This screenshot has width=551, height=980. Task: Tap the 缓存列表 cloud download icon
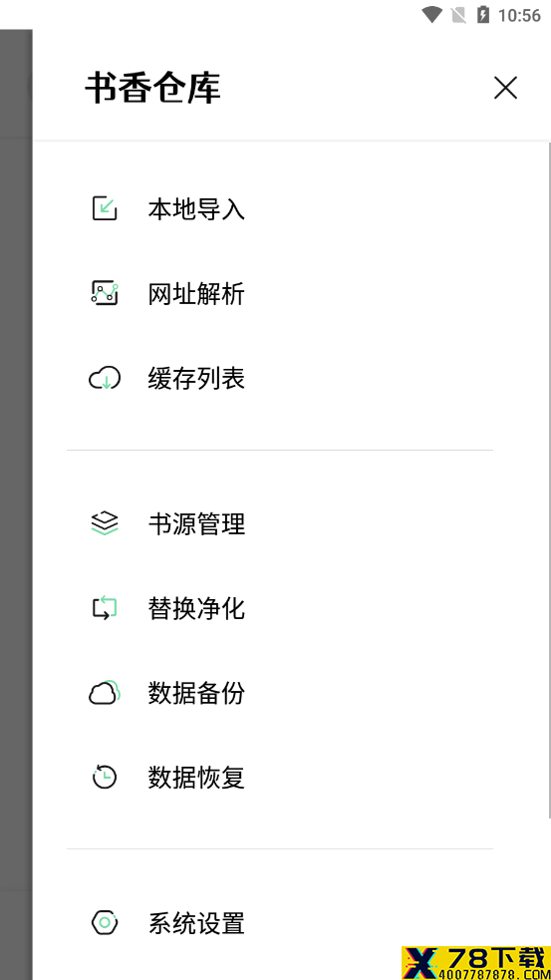click(x=105, y=378)
